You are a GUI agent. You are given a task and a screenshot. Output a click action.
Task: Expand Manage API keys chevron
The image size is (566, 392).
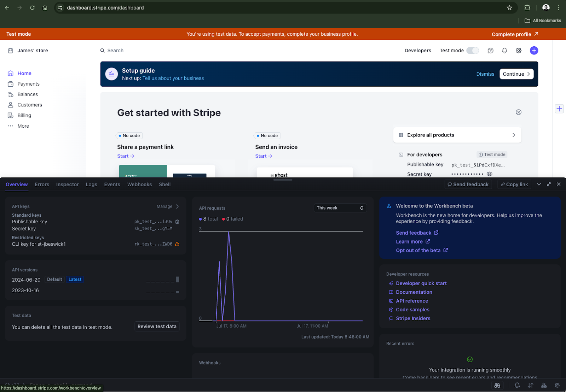(177, 206)
